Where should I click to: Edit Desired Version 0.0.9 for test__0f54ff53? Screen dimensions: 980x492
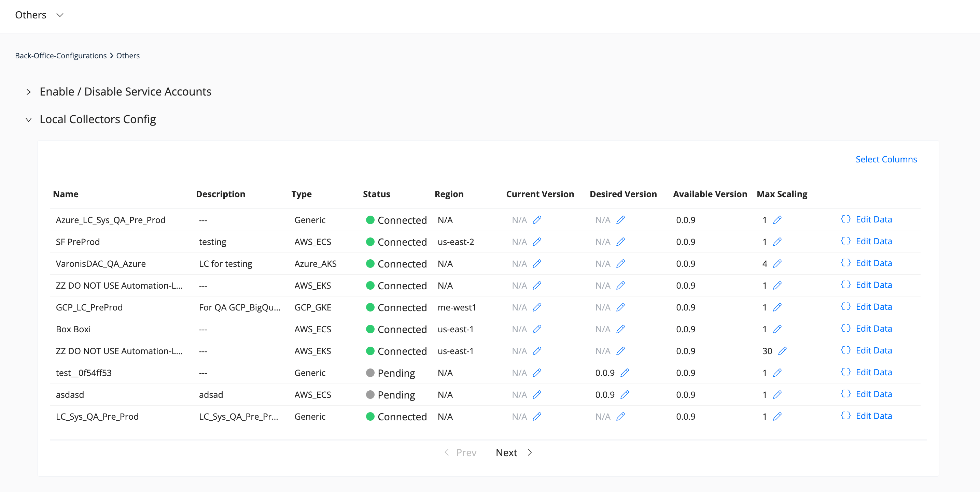(625, 373)
